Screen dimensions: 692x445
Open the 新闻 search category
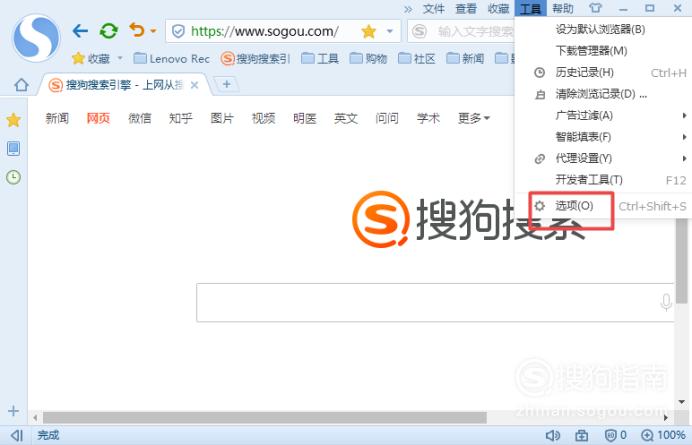pyautogui.click(x=57, y=118)
